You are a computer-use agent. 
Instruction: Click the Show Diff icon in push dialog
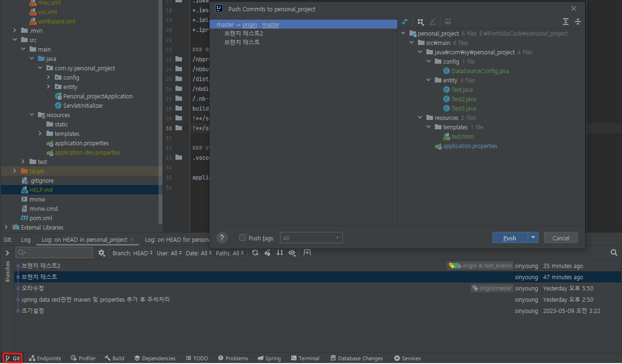coord(405,22)
